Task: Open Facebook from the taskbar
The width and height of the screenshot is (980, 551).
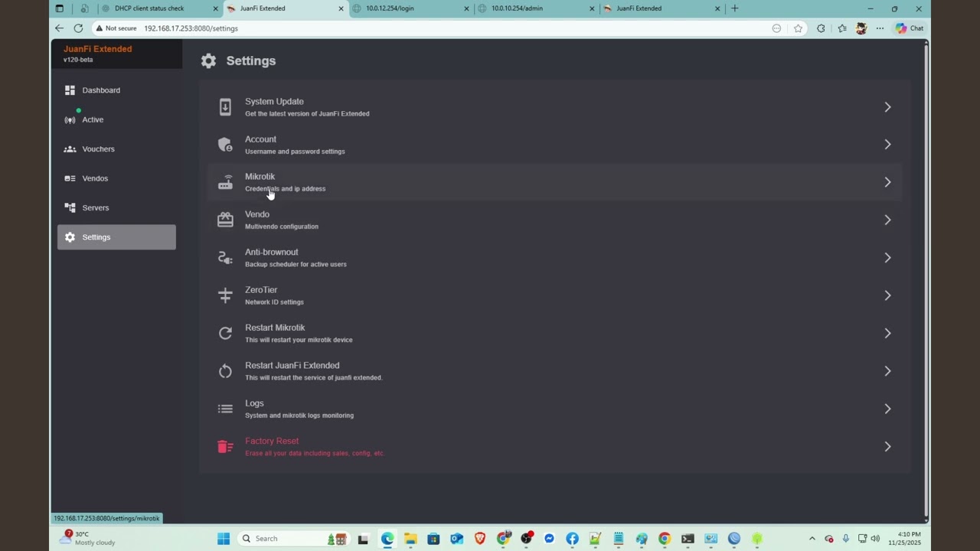Action: pyautogui.click(x=572, y=539)
